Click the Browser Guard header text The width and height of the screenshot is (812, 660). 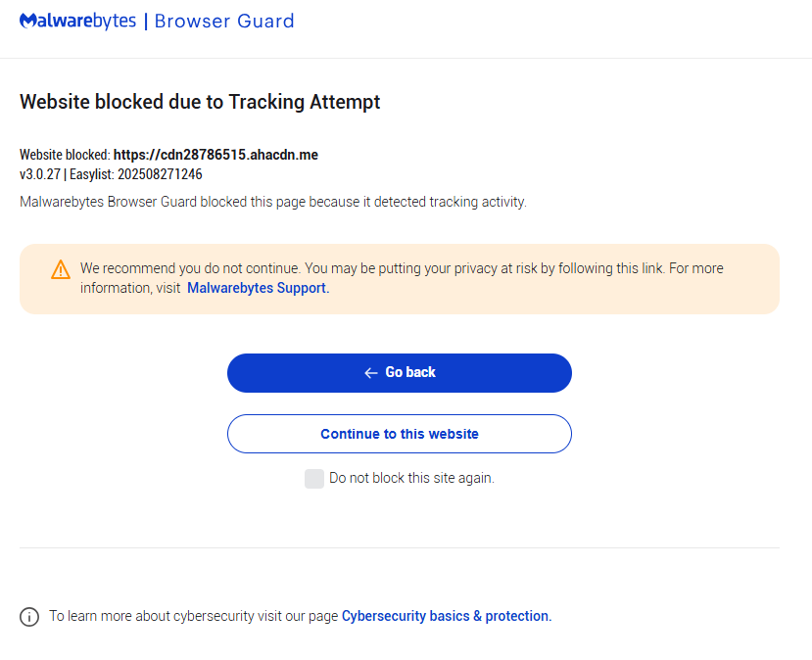click(224, 22)
